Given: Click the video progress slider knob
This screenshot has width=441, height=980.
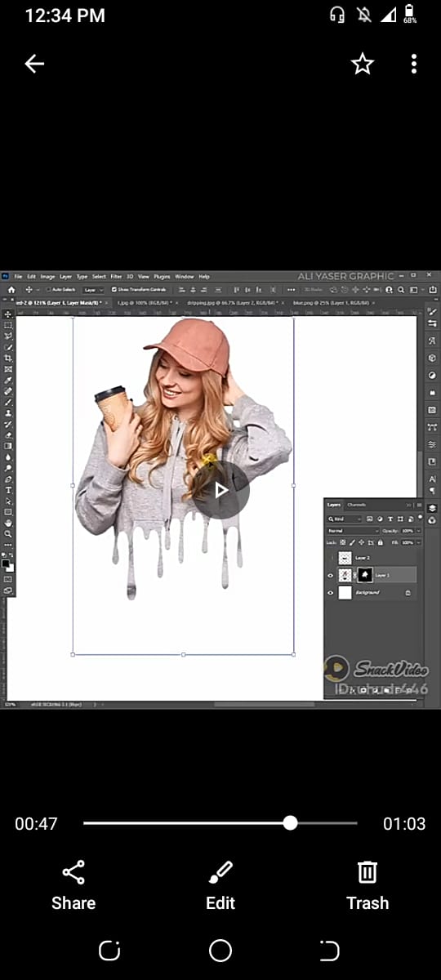Looking at the screenshot, I should point(290,823).
